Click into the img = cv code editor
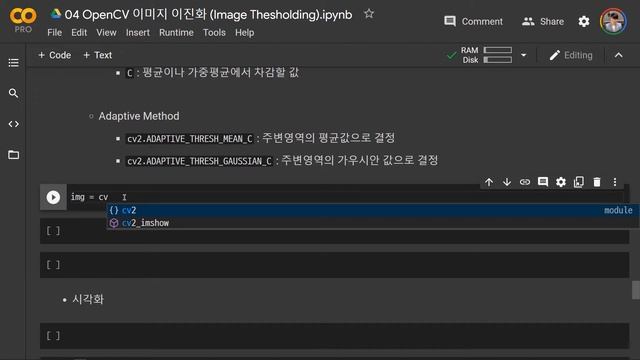This screenshot has height=360, width=640. (x=345, y=197)
